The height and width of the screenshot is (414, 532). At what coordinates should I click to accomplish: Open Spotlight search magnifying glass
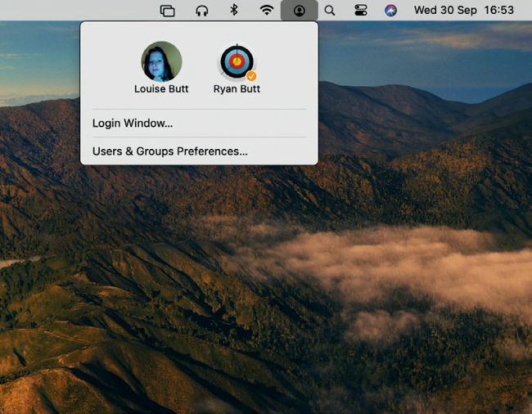click(329, 11)
